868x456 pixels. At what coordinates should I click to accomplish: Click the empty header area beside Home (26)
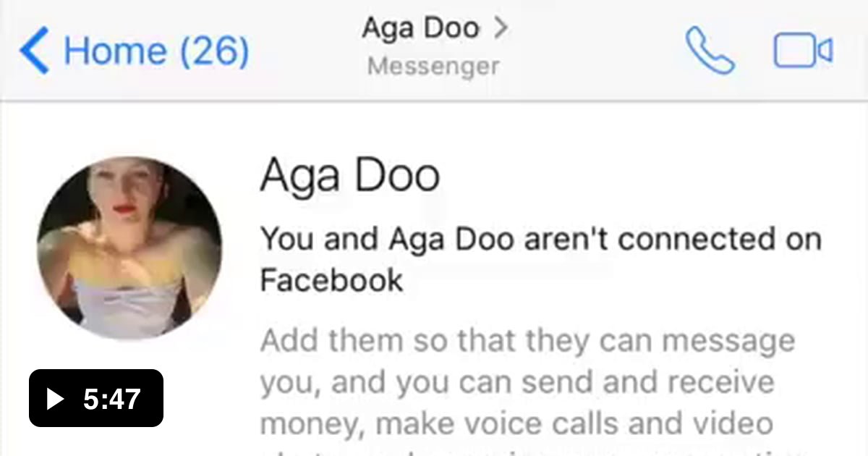tap(304, 51)
